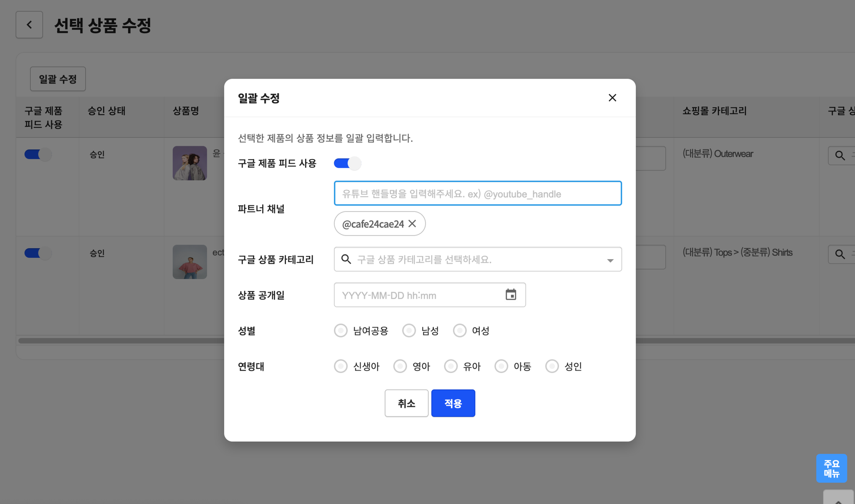Click the search icon in the Outerwear row

pyautogui.click(x=840, y=156)
